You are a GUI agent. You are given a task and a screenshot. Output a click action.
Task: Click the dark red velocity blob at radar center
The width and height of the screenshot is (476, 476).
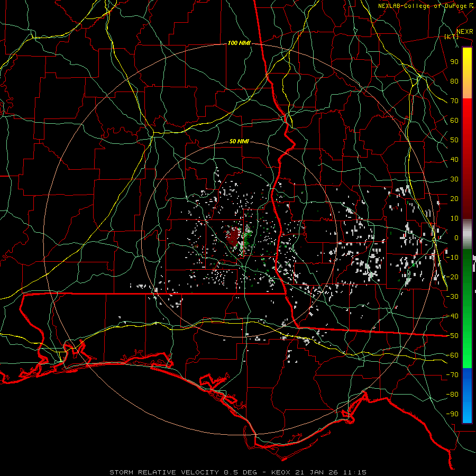click(x=234, y=236)
